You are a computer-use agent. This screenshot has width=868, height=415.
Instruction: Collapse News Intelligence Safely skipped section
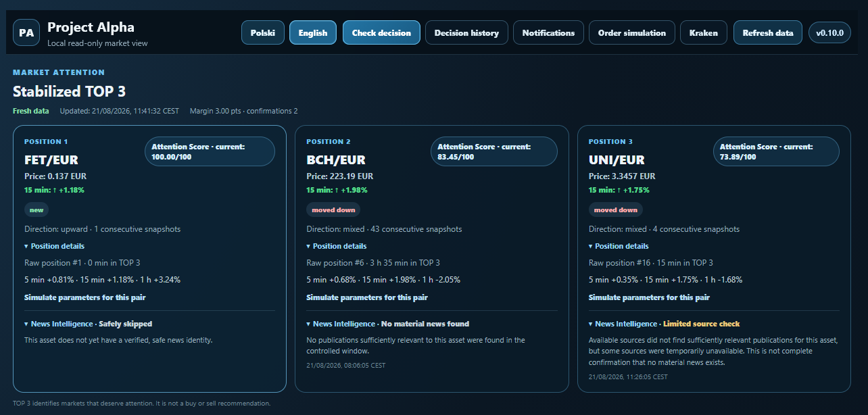[x=89, y=324]
